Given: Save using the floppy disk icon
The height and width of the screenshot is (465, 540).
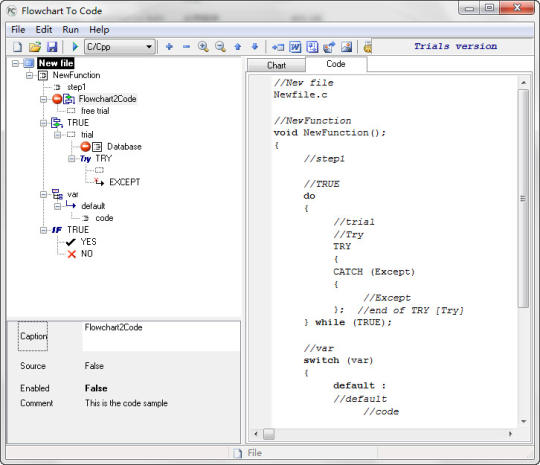Looking at the screenshot, I should pos(52,46).
